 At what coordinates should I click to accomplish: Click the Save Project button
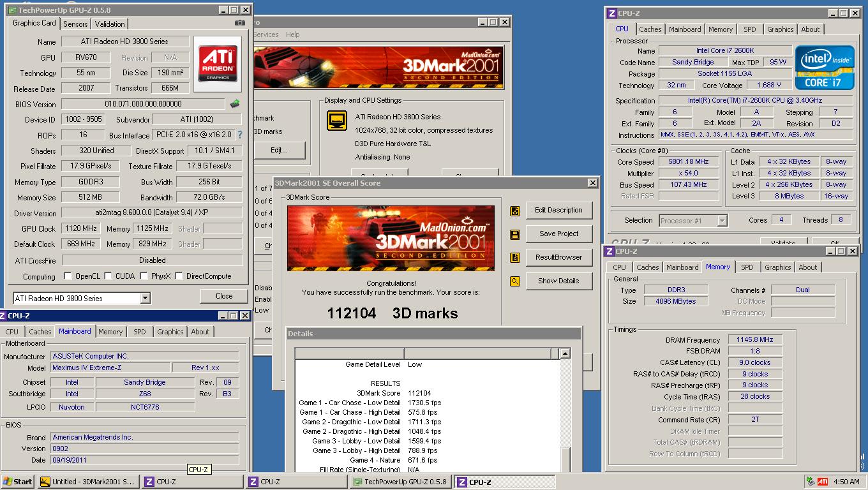pos(559,234)
